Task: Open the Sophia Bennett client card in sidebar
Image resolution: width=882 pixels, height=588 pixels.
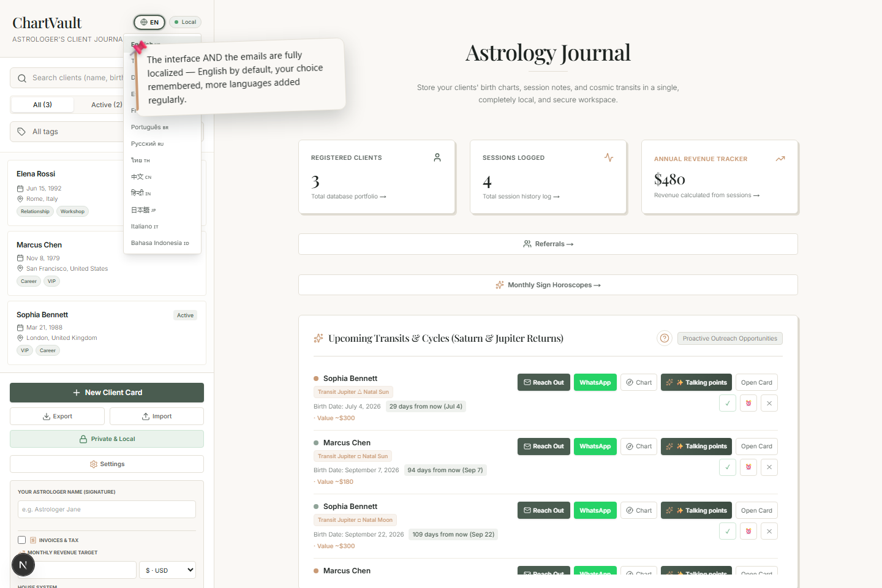Action: [107, 333]
